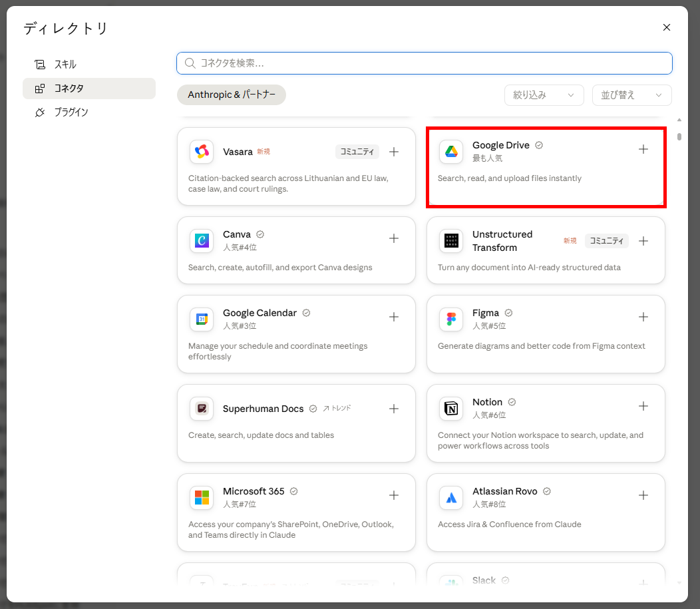Click the 最も人気 label under Google Drive
Viewport: 700px width, 609px height.
[x=488, y=158]
